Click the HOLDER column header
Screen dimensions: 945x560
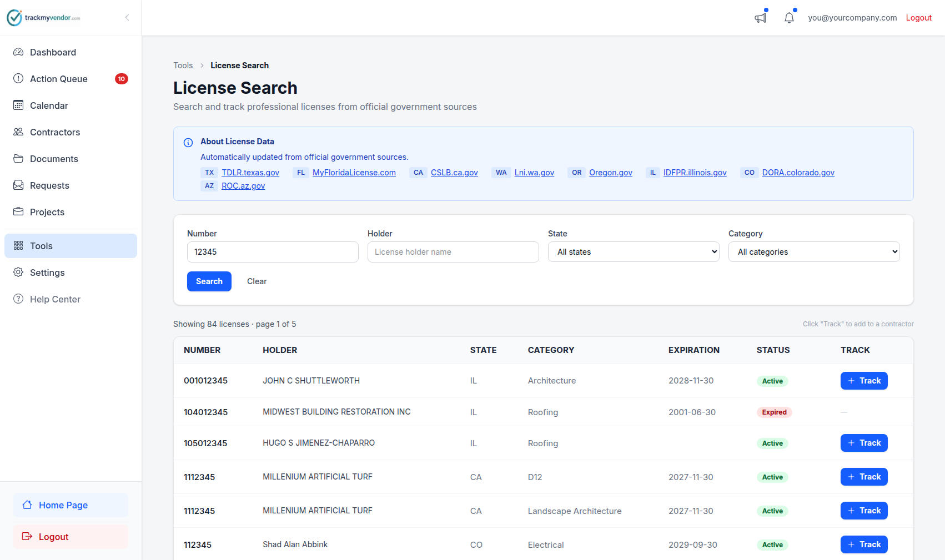tap(280, 350)
